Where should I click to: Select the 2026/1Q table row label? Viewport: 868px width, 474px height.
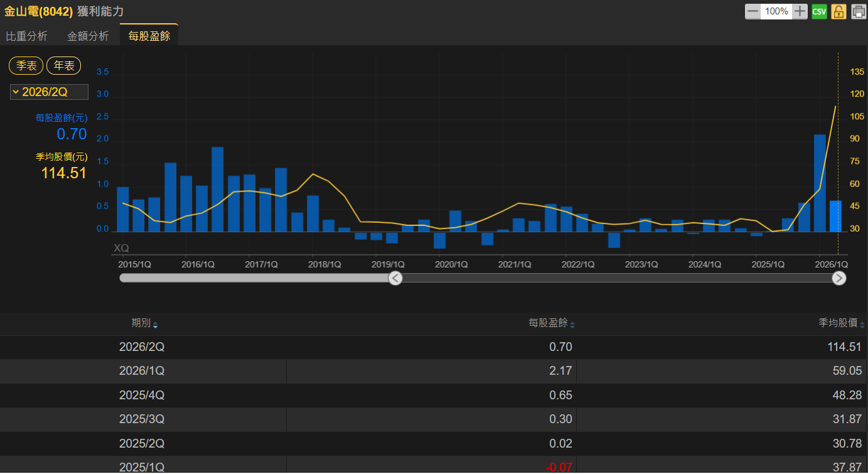point(142,371)
